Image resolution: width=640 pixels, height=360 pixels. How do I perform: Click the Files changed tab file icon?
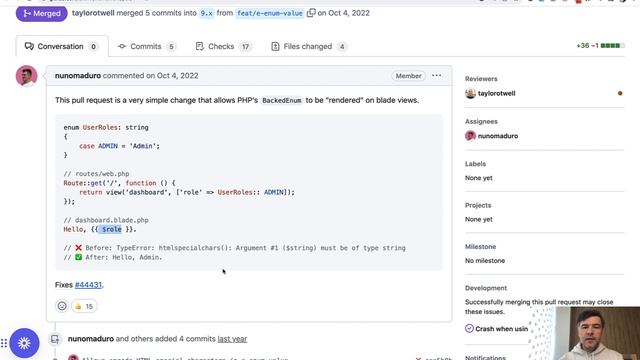(275, 47)
